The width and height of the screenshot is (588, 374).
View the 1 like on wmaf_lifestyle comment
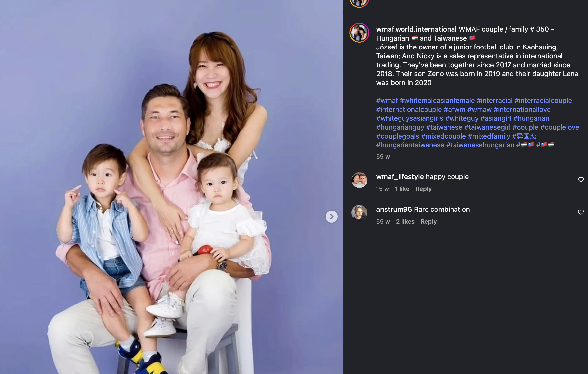click(402, 189)
